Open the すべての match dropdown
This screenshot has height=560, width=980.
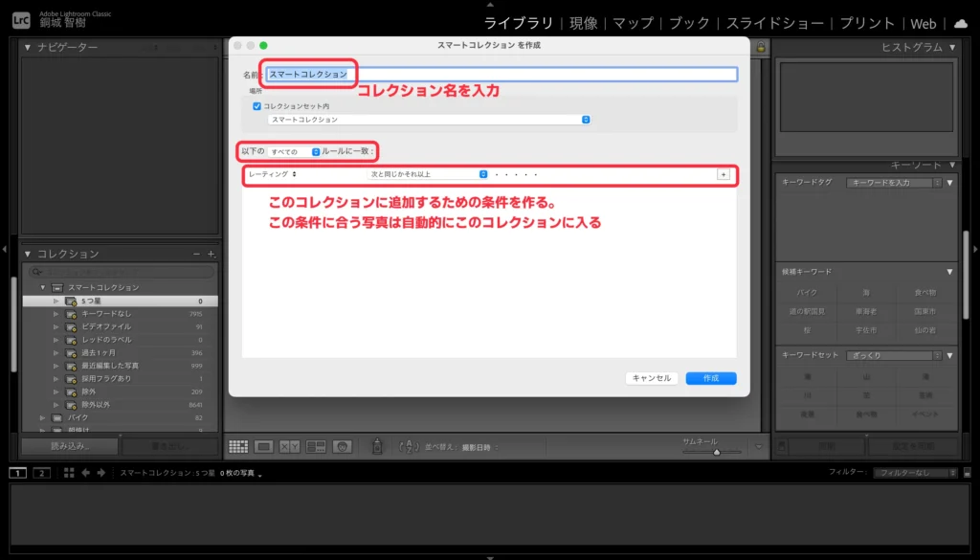[295, 151]
